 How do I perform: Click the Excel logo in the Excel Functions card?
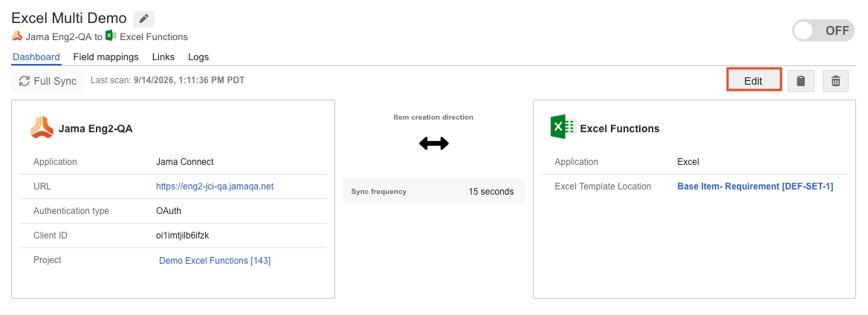coord(563,127)
